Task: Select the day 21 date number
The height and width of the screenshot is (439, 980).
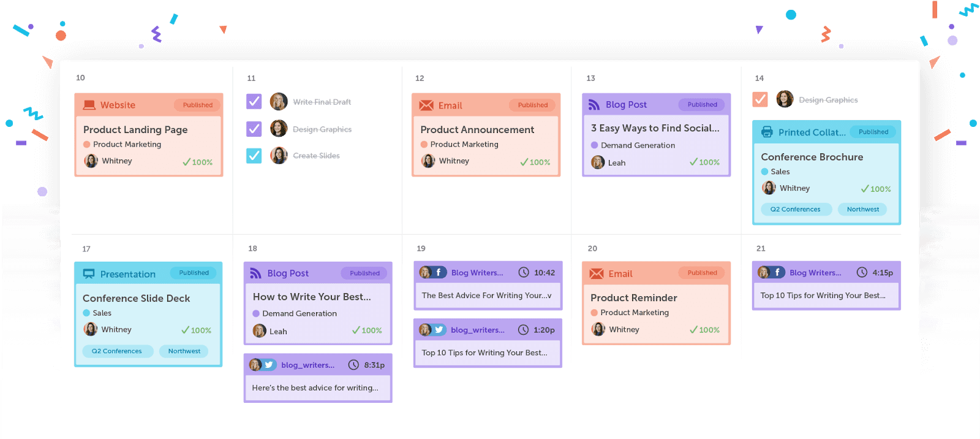Action: (x=761, y=248)
